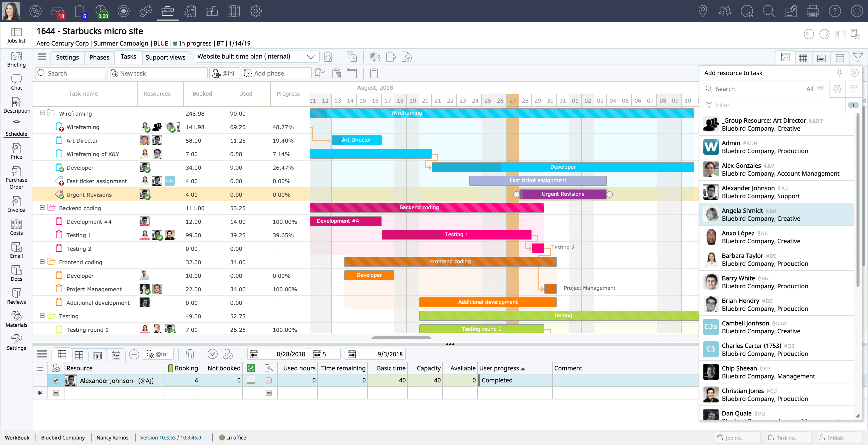Toggle the filter switch in the resource panel

853,105
